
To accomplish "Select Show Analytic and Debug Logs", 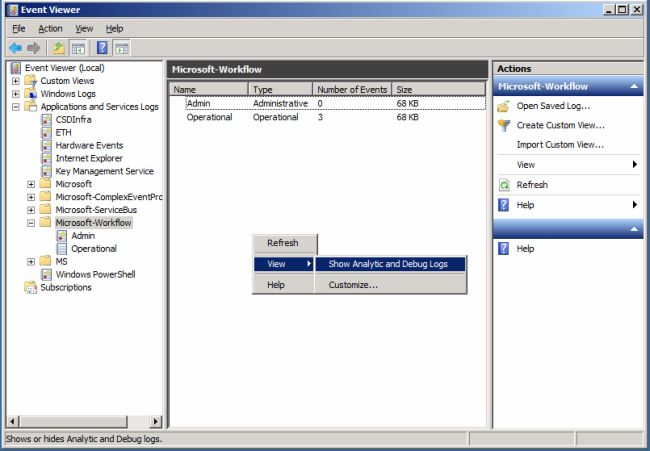I will click(x=390, y=264).
